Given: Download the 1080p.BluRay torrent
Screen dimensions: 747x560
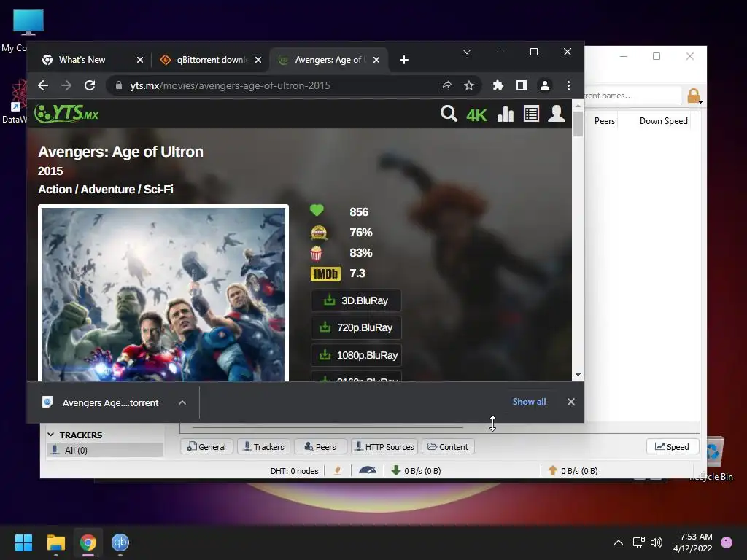Looking at the screenshot, I should pos(356,355).
